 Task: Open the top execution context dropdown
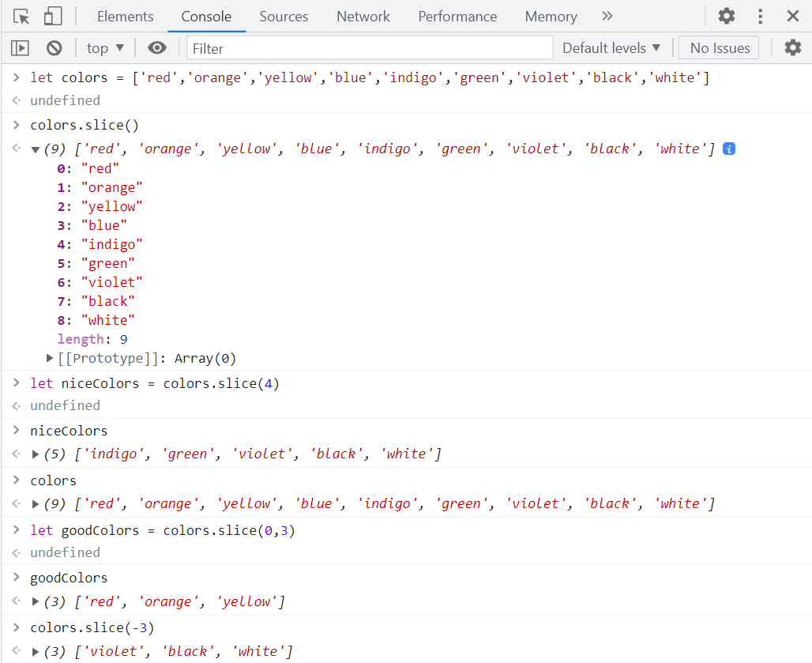point(105,48)
